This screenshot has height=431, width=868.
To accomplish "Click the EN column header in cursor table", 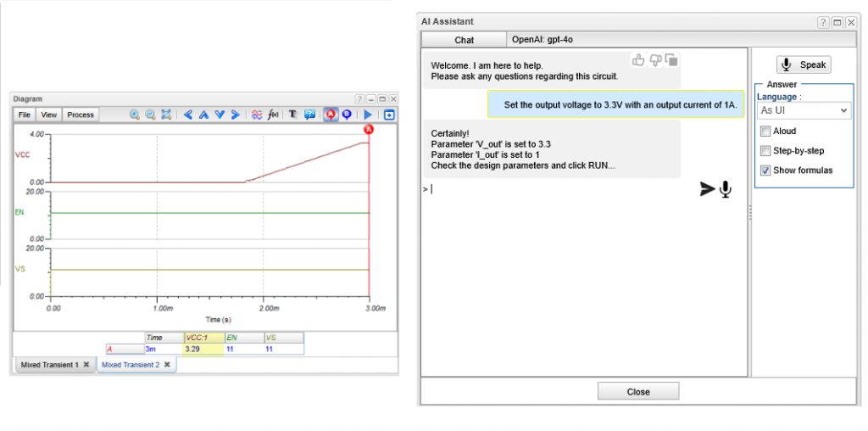I will click(244, 338).
